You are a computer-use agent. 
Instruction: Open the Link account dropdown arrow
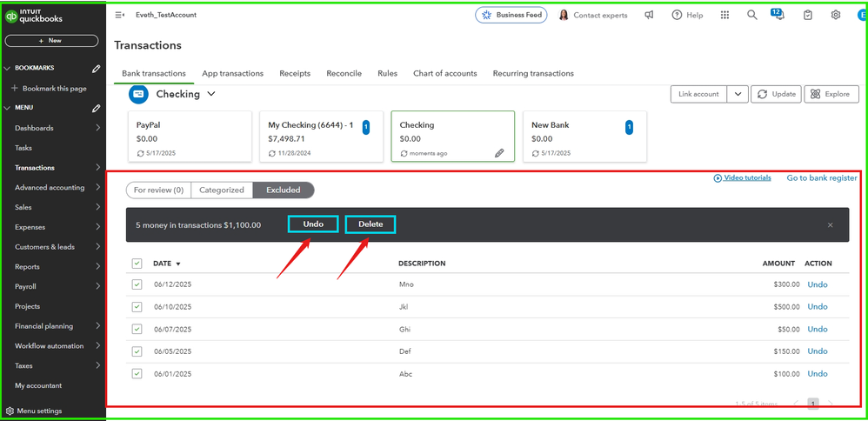[x=738, y=94]
